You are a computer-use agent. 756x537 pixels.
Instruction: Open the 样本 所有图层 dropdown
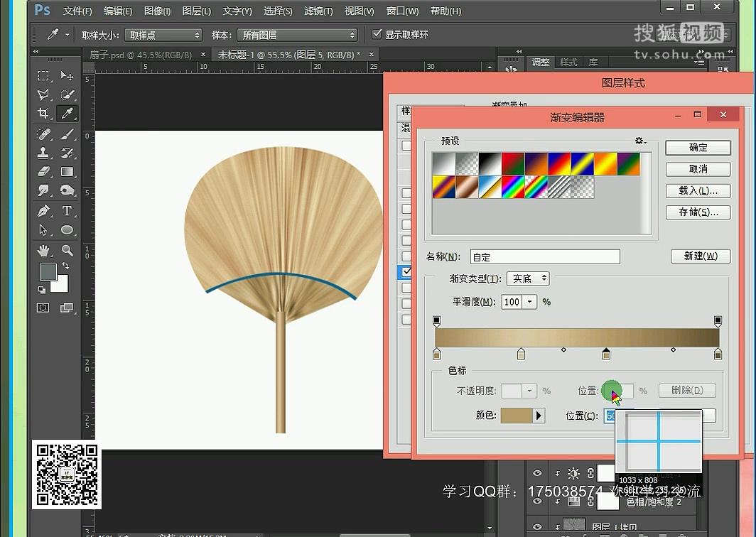pos(297,36)
